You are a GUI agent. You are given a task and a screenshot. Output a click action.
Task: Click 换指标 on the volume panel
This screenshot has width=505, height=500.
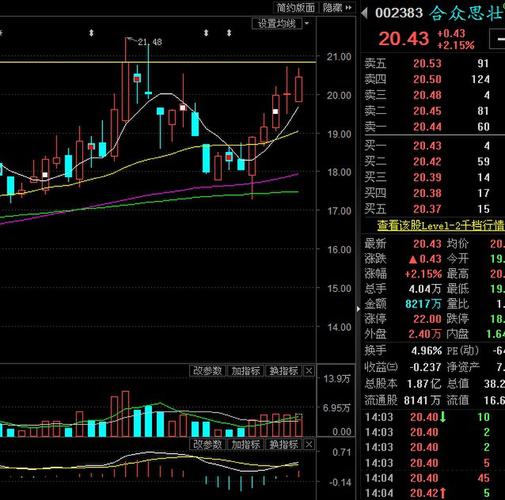pyautogui.click(x=284, y=371)
